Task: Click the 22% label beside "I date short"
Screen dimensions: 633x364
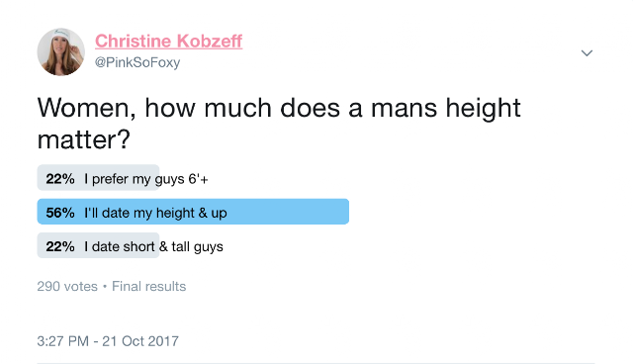Action: [60, 246]
